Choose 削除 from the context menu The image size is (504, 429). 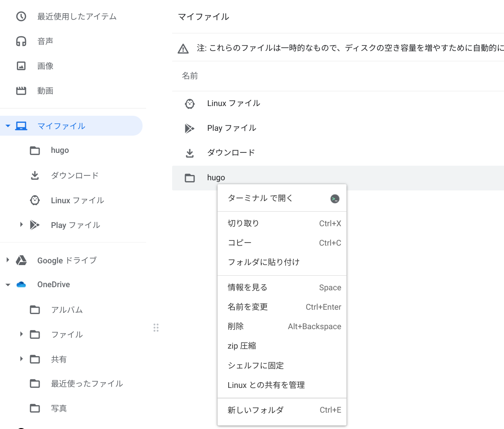point(236,326)
